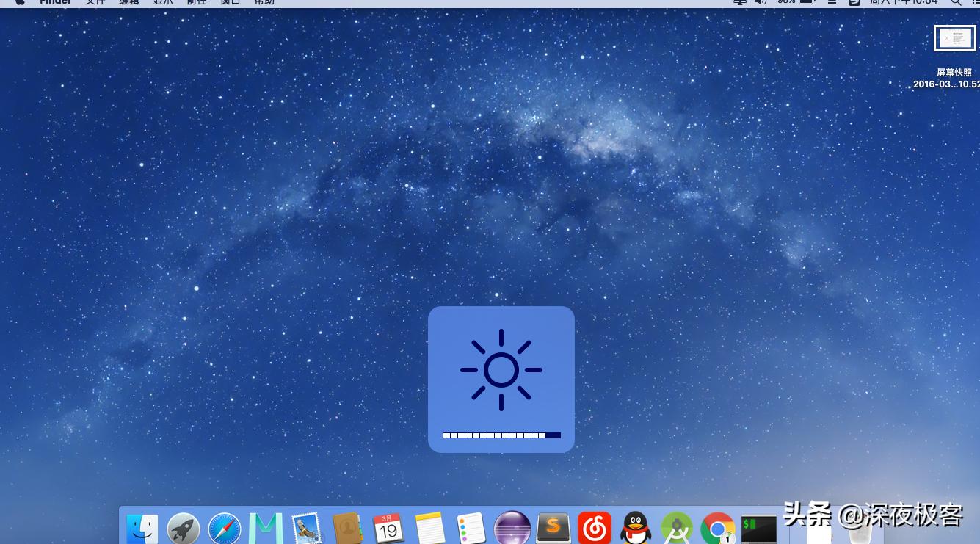Open the terminal app in the Dock
The width and height of the screenshot is (980, 544).
coord(759,528)
